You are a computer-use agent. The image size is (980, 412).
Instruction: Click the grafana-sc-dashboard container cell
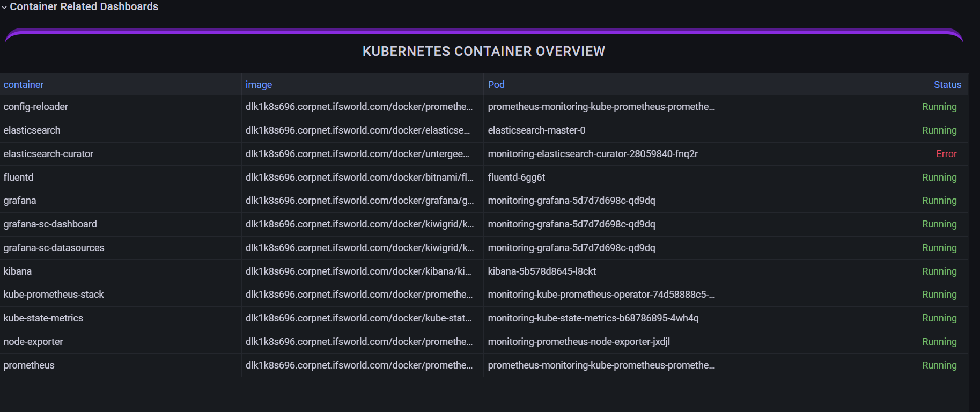(50, 224)
